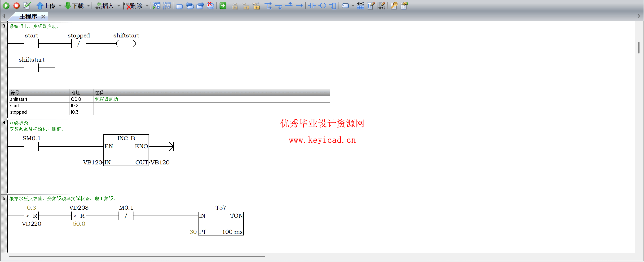Select the stopped symbol cell
This screenshot has height=262, width=644.
39,112
